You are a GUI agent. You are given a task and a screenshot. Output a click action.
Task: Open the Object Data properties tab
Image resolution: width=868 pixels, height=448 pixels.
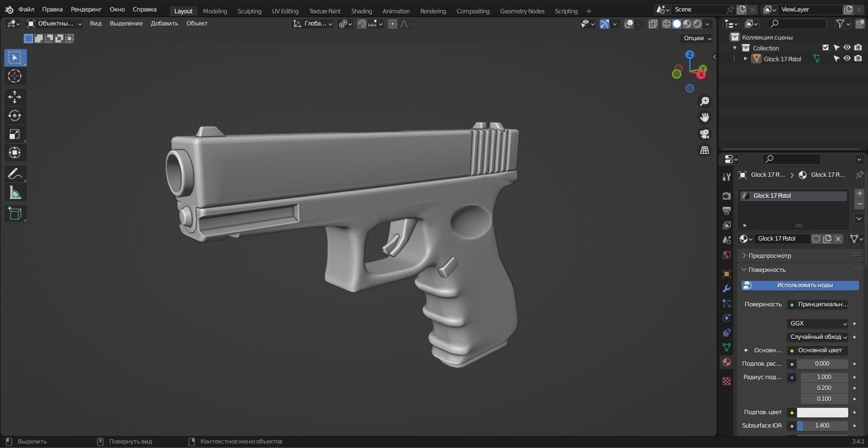pos(726,347)
